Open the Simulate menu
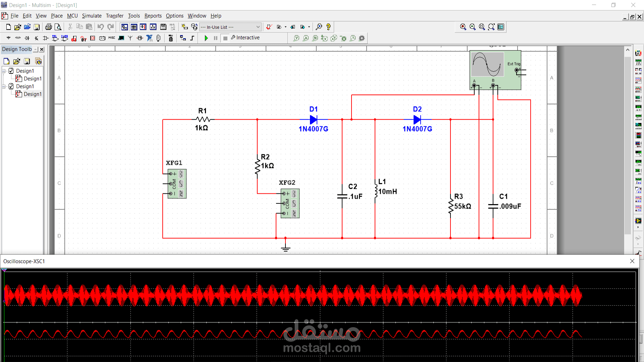 point(92,16)
